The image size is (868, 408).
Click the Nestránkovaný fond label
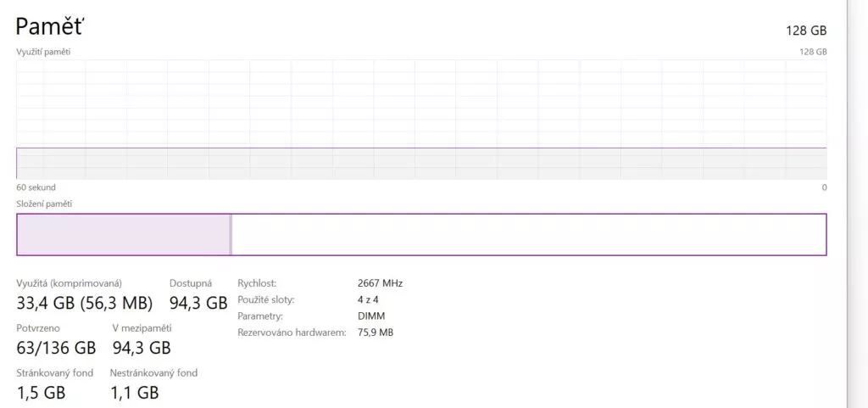click(x=153, y=372)
